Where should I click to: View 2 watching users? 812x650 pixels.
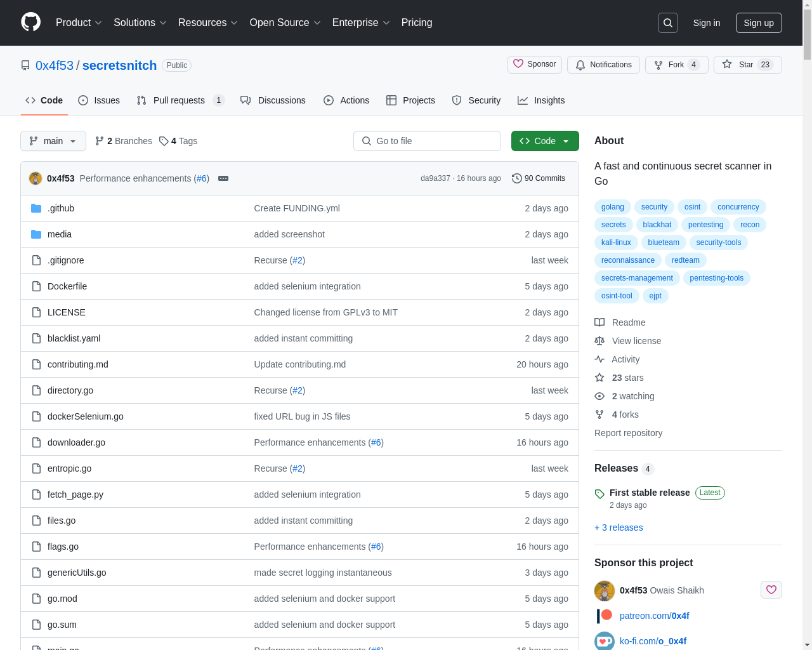coord(624,396)
